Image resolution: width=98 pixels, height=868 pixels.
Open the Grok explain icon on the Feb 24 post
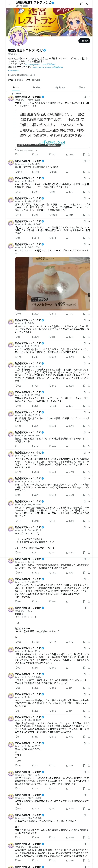point(85,320)
